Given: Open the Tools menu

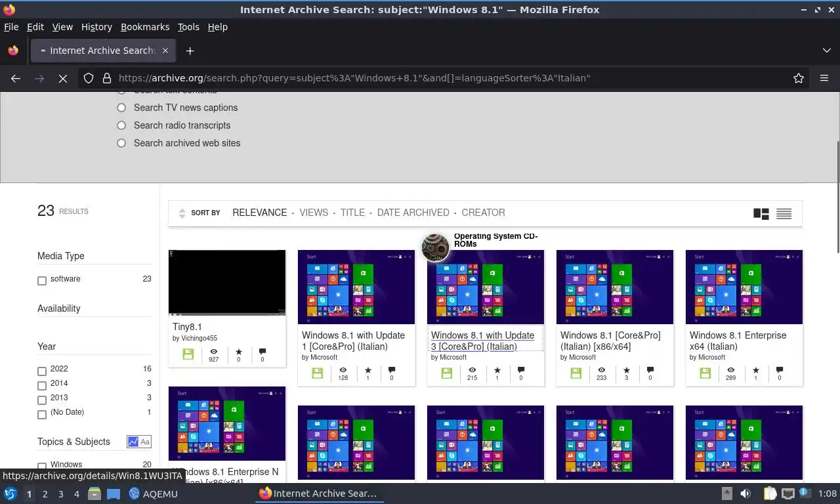Looking at the screenshot, I should (188, 27).
